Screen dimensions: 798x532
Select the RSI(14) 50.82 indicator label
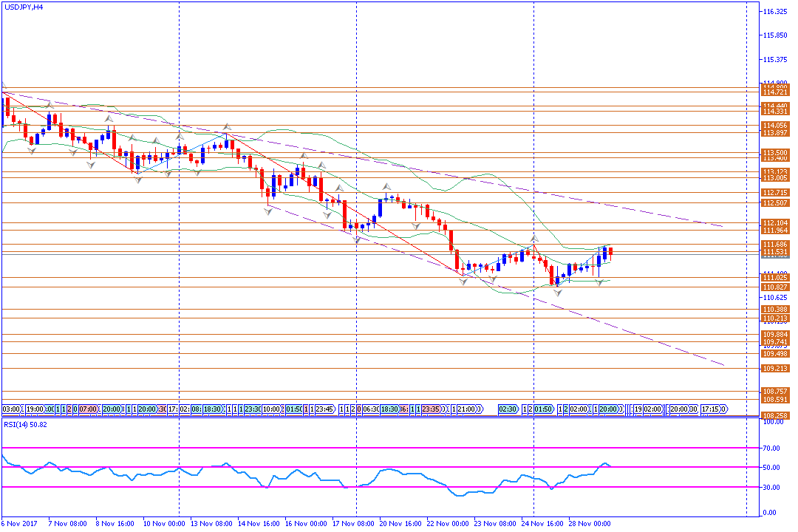coord(25,425)
